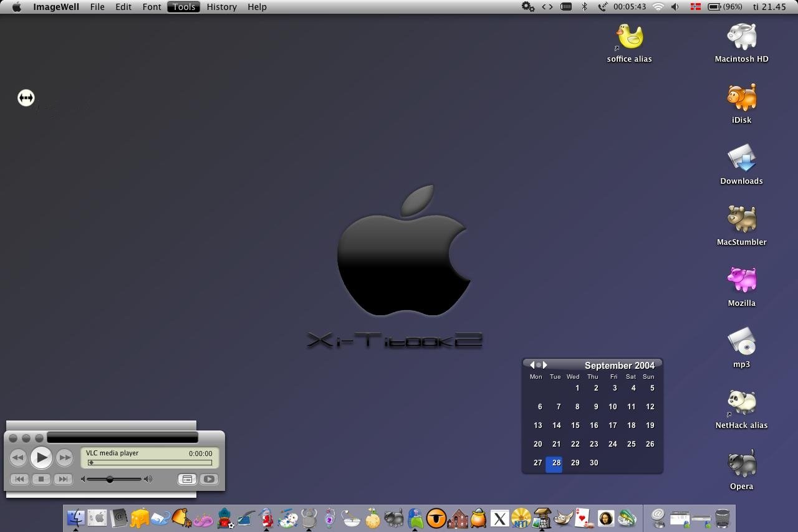Open the Help menu
The image size is (798, 532).
pos(257,7)
